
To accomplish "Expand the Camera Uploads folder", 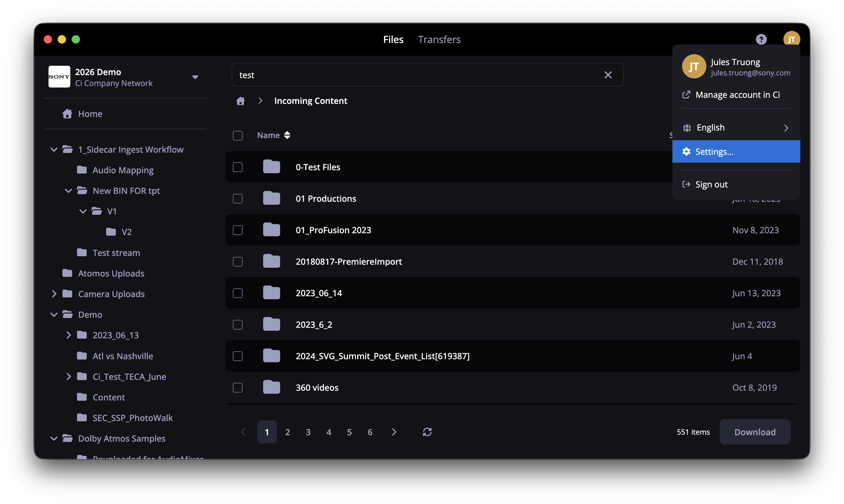I will [x=54, y=294].
